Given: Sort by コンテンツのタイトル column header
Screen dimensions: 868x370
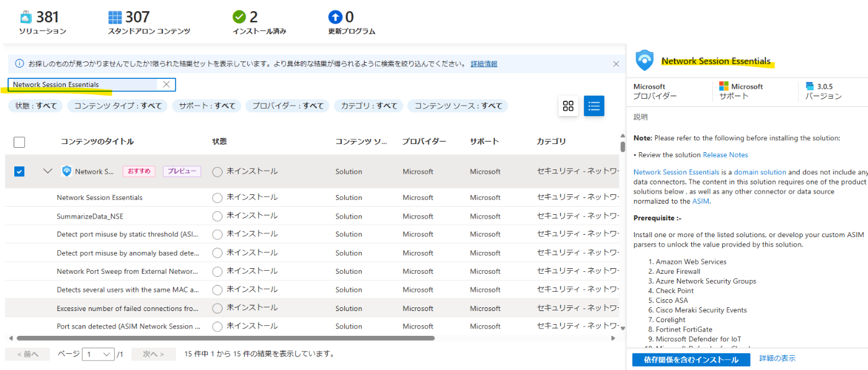Looking at the screenshot, I should [x=97, y=142].
